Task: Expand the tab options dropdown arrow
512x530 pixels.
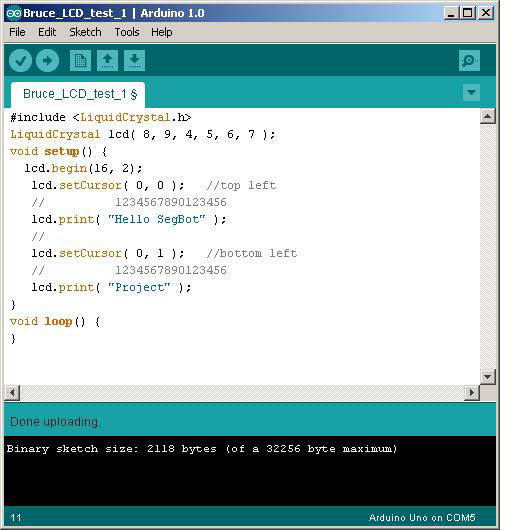Action: click(471, 92)
